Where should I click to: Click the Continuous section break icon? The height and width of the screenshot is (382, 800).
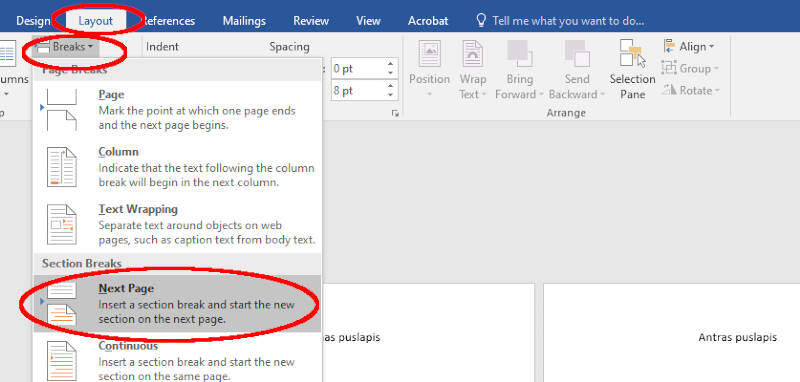coord(62,361)
